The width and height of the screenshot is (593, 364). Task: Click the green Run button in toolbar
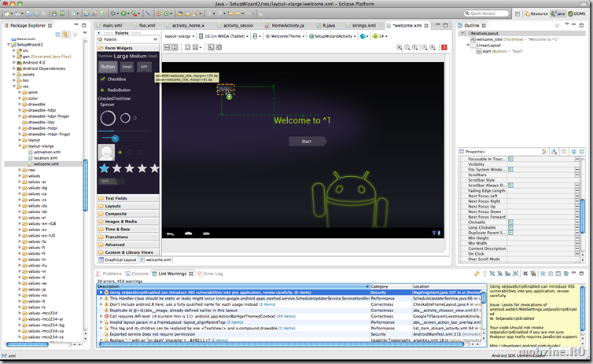pos(125,13)
